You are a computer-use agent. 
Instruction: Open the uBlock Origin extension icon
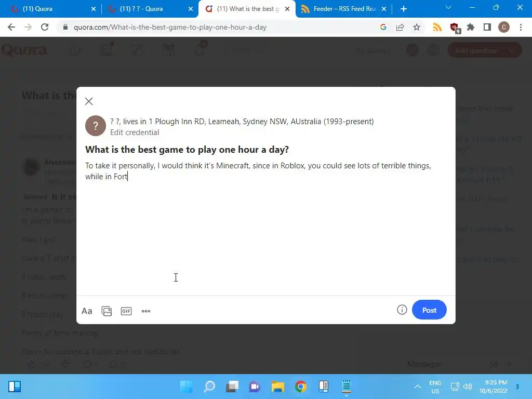455,28
